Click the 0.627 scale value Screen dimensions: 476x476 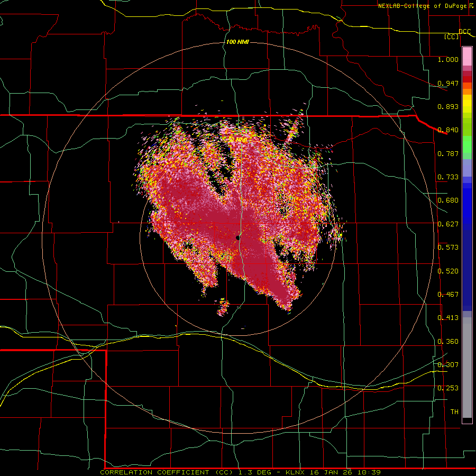point(448,224)
